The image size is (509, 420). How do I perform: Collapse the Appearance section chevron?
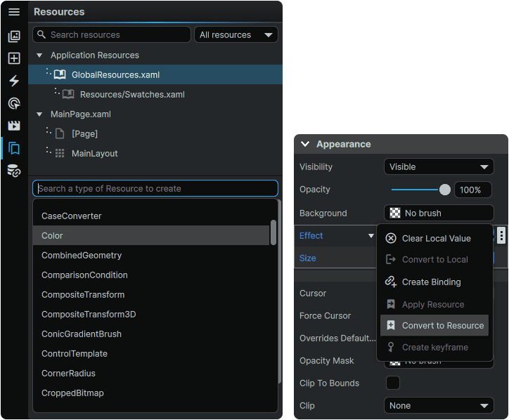pos(305,144)
